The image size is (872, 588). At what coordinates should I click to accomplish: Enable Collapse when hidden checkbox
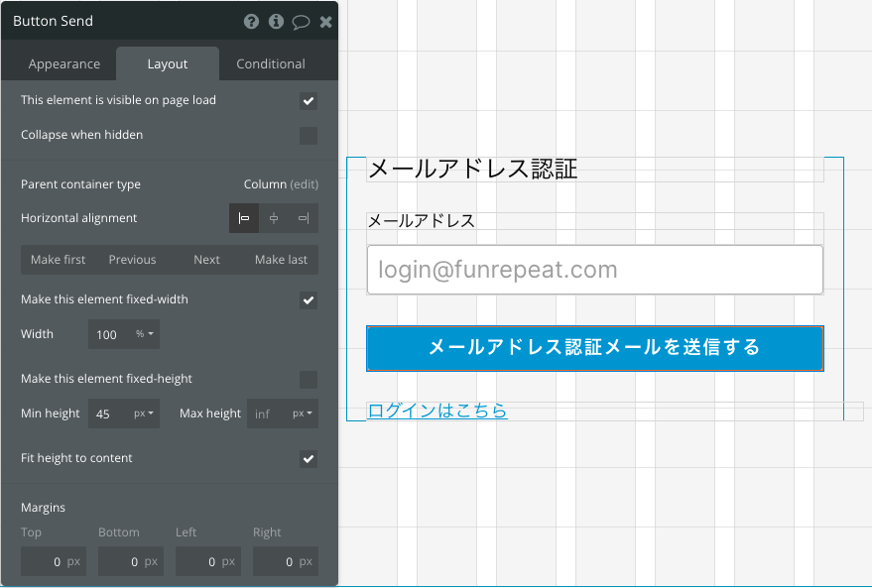(309, 136)
